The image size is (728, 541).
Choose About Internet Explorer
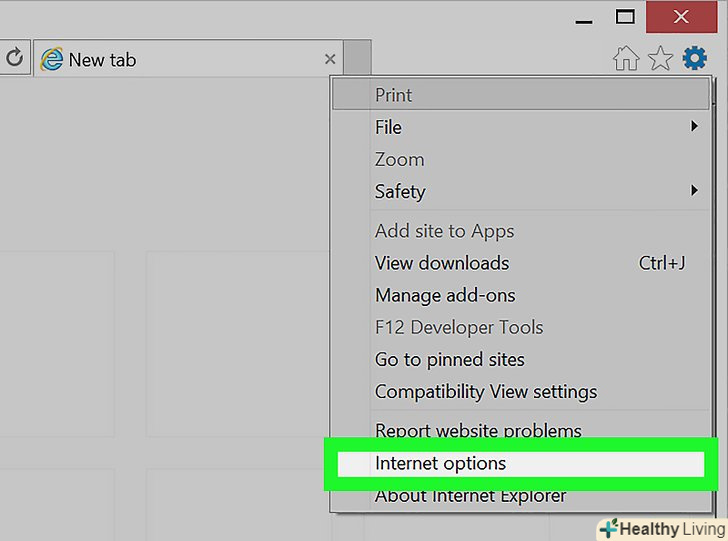coord(520,496)
